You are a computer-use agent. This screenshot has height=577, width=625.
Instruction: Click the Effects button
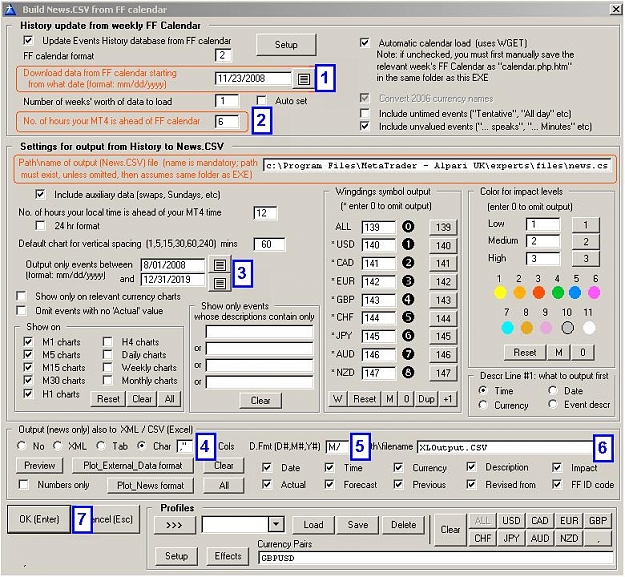pyautogui.click(x=228, y=556)
